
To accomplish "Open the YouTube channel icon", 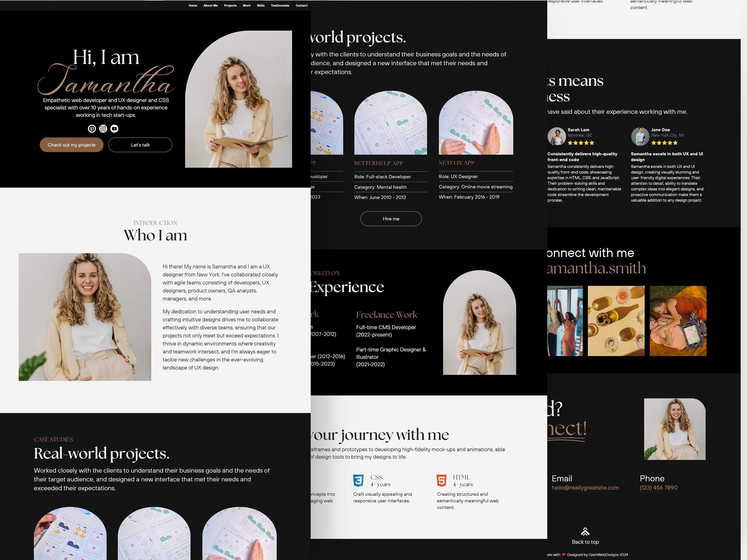I will [x=115, y=129].
